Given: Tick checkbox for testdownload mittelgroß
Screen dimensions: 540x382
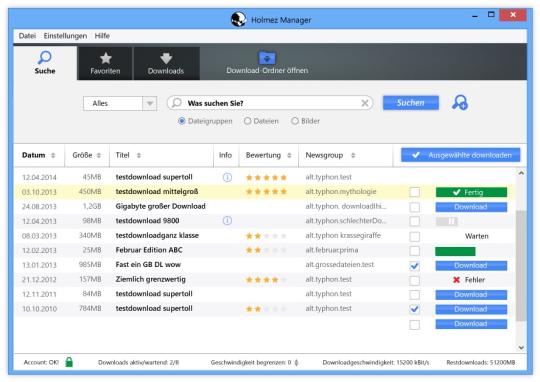Looking at the screenshot, I should pyautogui.click(x=415, y=192).
